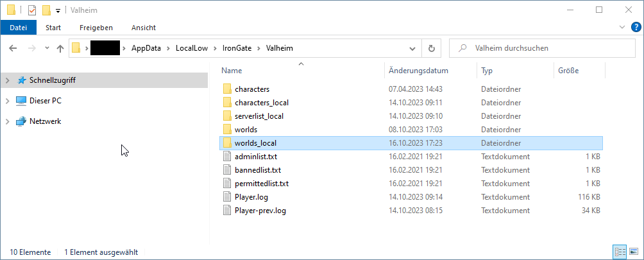Click the permittedlist.txt file name
This screenshot has height=260, width=644.
tap(262, 184)
